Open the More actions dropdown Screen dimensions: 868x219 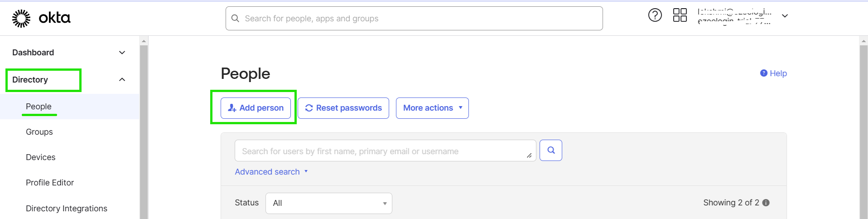[432, 108]
